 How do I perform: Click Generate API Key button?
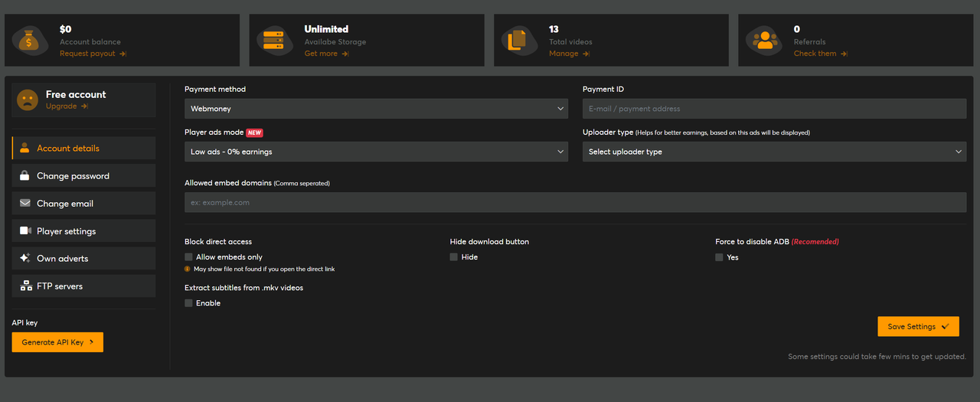pyautogui.click(x=57, y=342)
